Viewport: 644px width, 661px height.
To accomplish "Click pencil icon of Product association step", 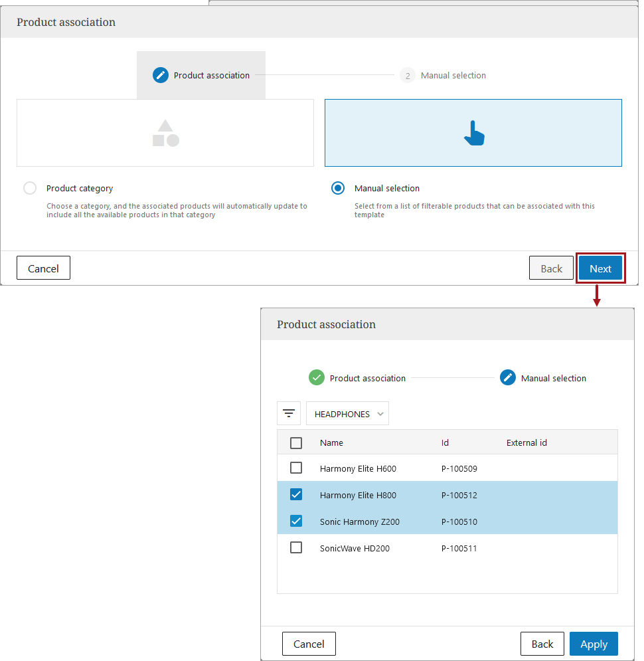I will click(161, 75).
